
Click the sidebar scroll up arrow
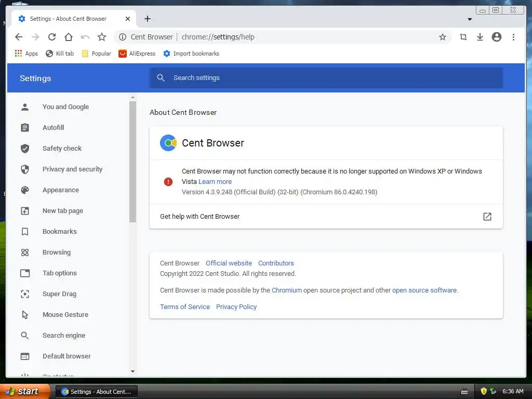coord(132,98)
